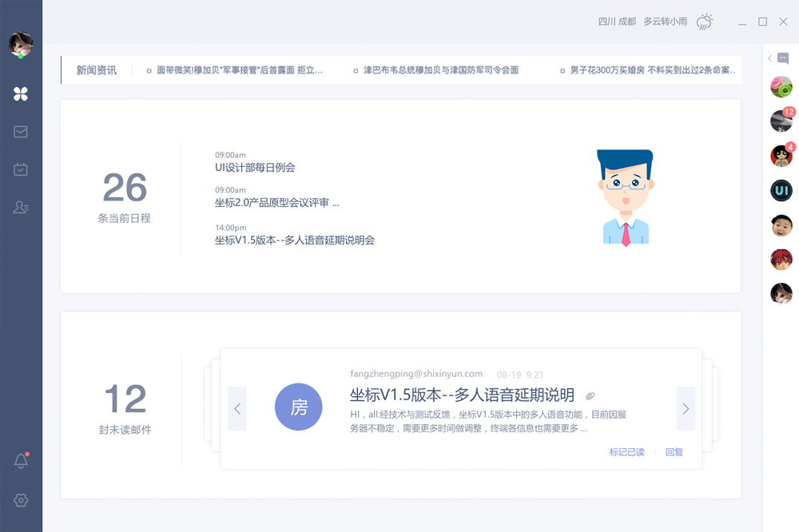Image resolution: width=799 pixels, height=532 pixels.
Task: Open chat with contact showing 12 unread badge
Action: 781,121
